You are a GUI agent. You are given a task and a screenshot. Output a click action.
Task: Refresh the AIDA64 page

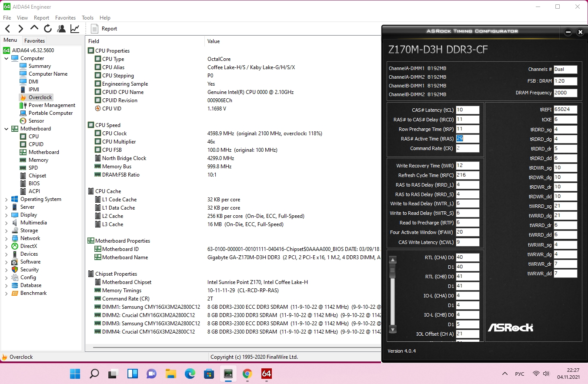(48, 29)
